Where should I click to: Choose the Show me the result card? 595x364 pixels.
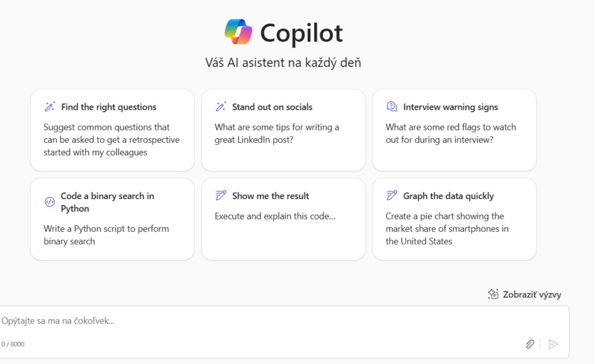[283, 219]
